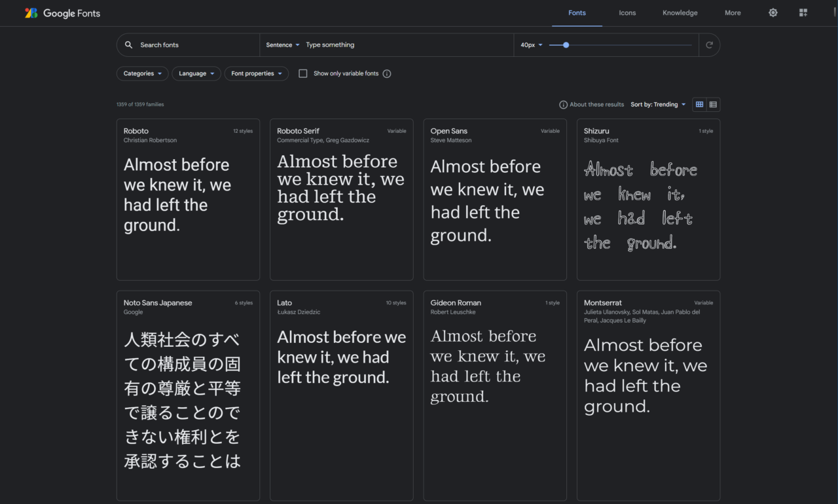
Task: Switch to grid view layout
Action: point(699,105)
